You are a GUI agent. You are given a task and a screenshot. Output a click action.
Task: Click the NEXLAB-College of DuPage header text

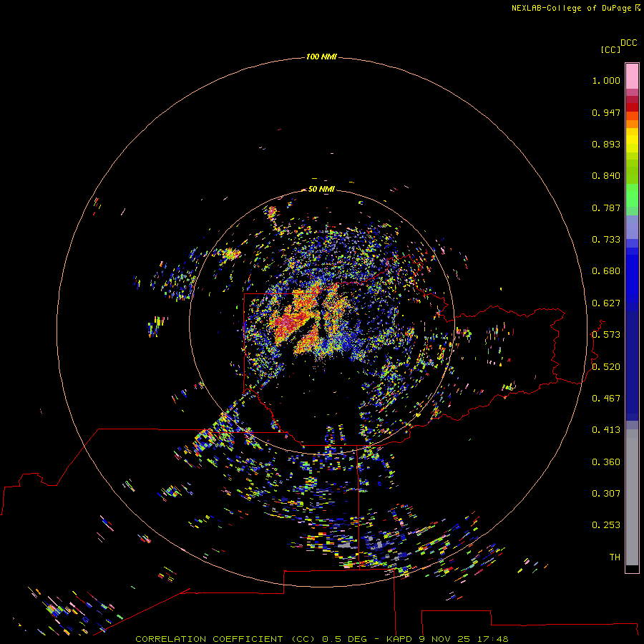tap(572, 8)
